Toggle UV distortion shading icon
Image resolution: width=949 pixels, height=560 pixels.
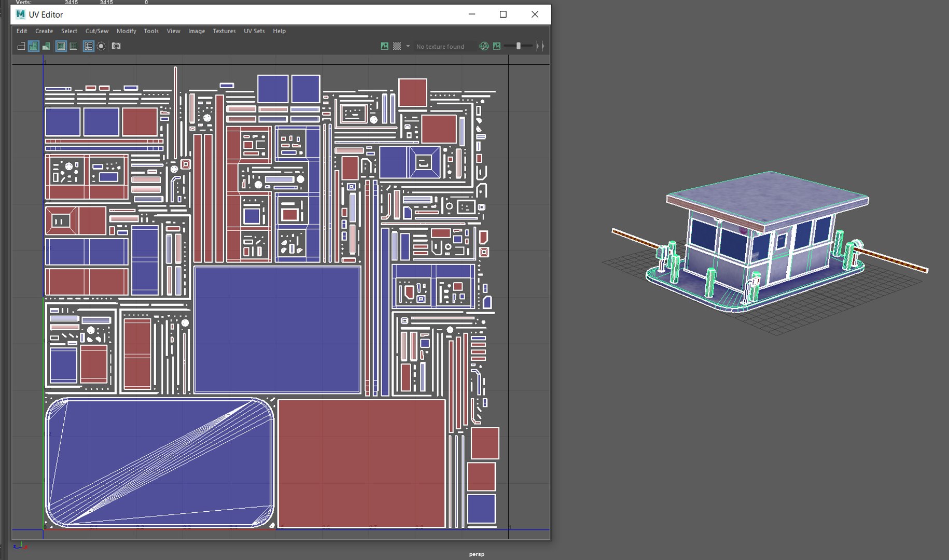coord(46,46)
